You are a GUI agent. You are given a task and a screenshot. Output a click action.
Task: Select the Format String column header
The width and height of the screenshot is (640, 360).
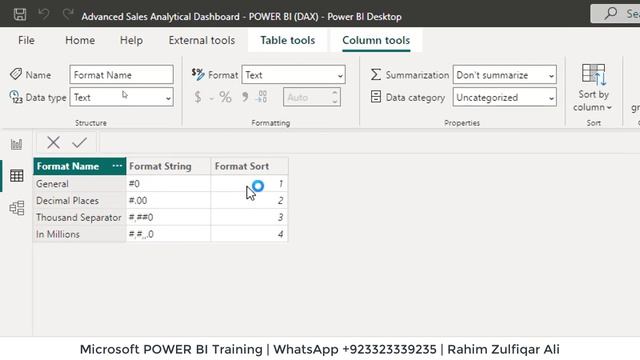(x=169, y=166)
